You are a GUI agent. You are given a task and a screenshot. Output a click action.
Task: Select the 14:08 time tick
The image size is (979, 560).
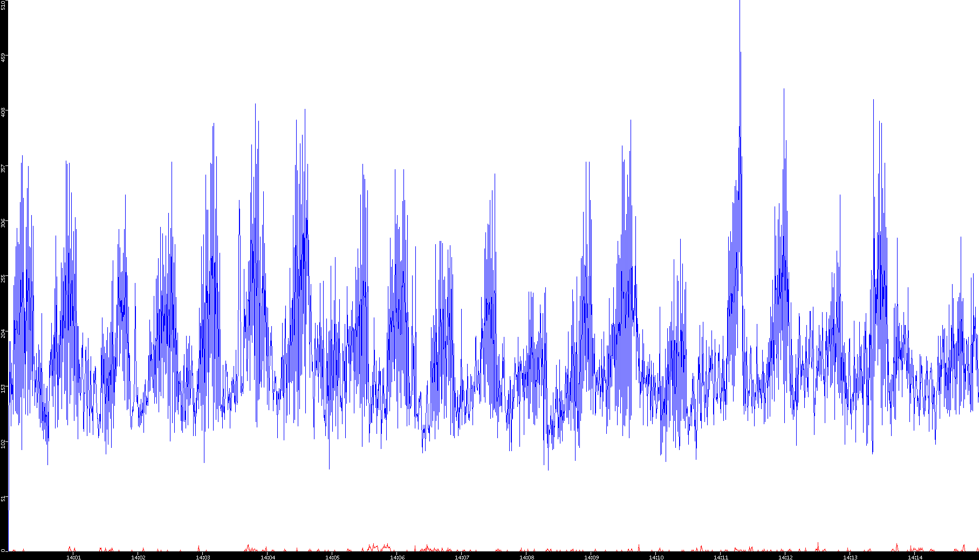pyautogui.click(x=526, y=557)
